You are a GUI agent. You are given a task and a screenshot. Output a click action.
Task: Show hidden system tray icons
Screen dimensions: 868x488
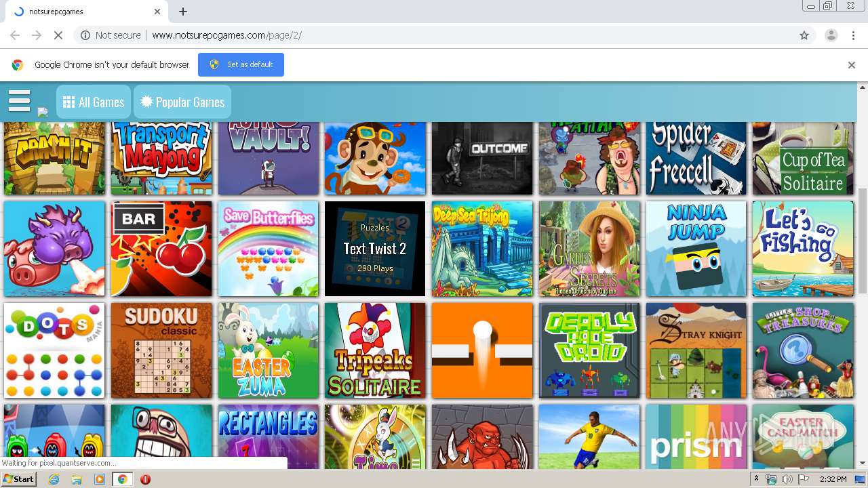756,479
